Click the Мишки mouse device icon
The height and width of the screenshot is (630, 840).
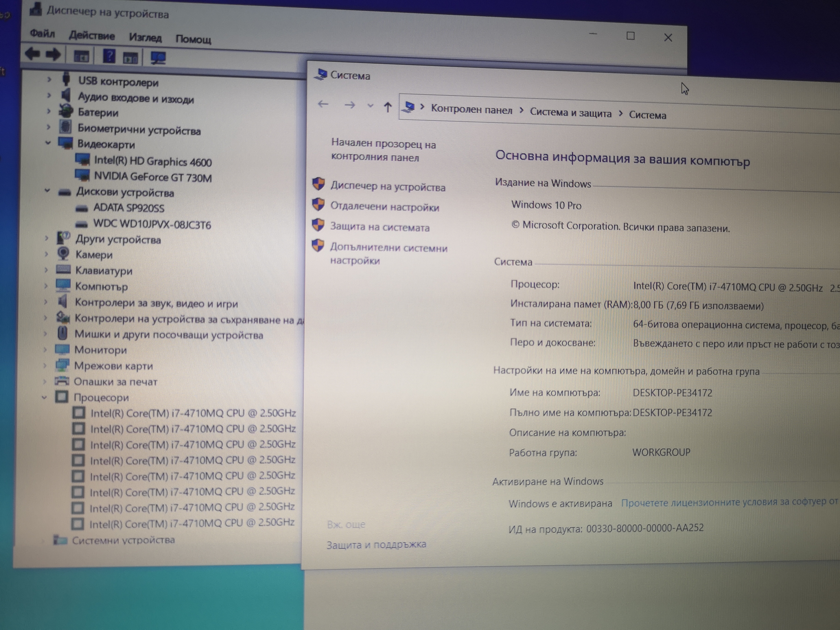63,333
